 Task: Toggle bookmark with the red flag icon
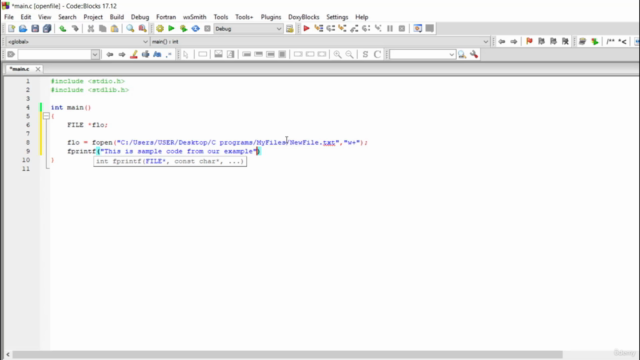pos(529,42)
